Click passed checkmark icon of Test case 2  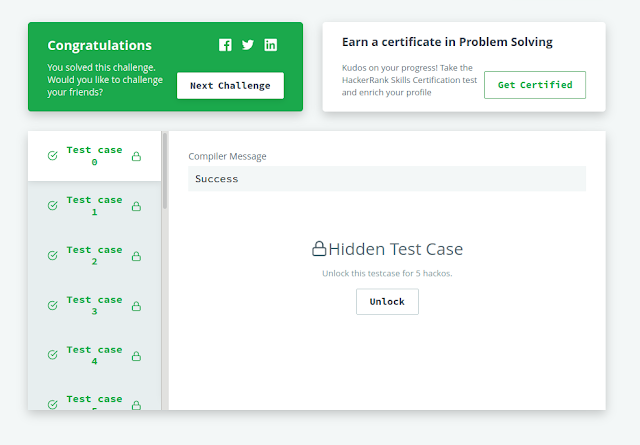click(x=53, y=256)
